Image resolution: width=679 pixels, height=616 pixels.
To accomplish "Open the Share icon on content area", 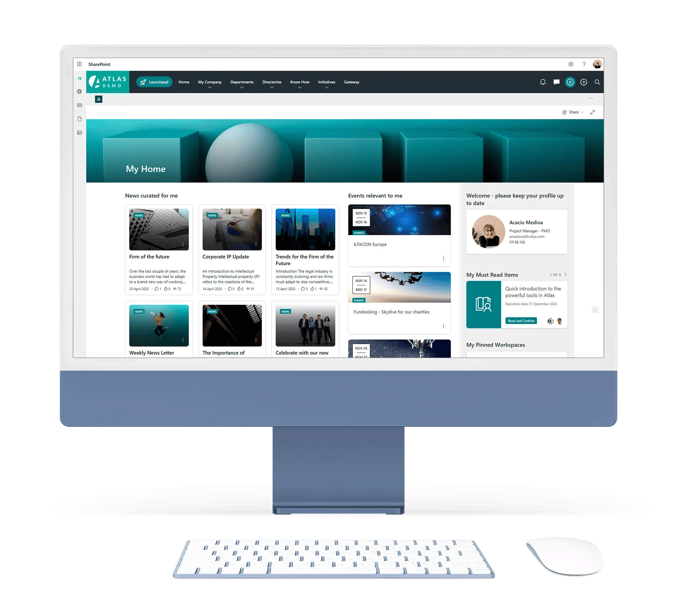I will point(563,113).
